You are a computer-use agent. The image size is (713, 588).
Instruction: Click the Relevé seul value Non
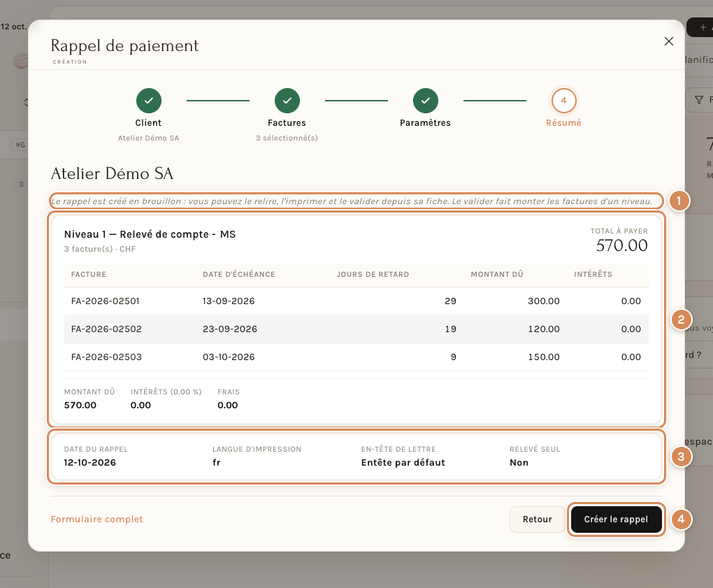pyautogui.click(x=519, y=462)
